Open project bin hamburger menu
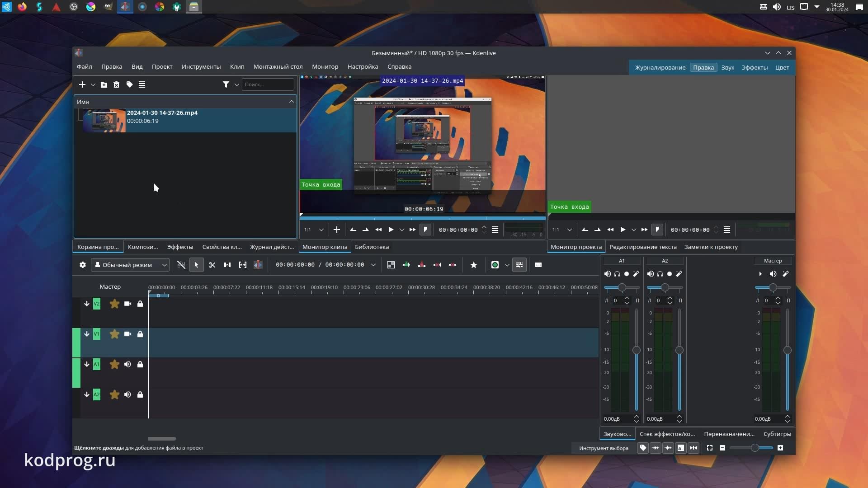This screenshot has height=488, width=868. 142,84
